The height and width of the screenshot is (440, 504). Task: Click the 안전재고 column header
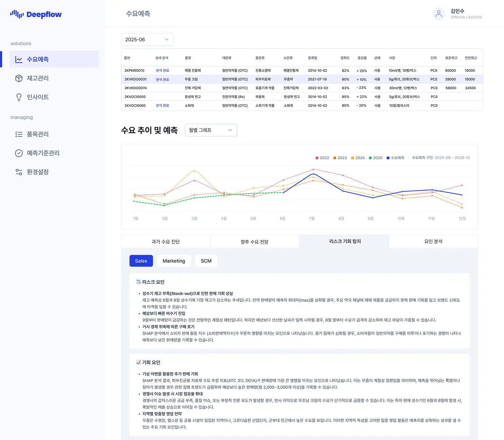(x=471, y=58)
